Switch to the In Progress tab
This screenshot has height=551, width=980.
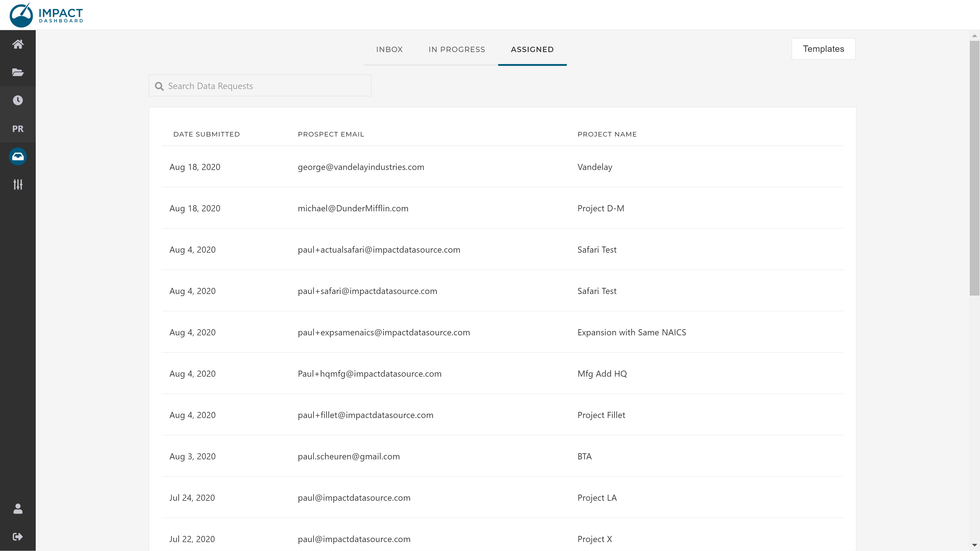[457, 50]
